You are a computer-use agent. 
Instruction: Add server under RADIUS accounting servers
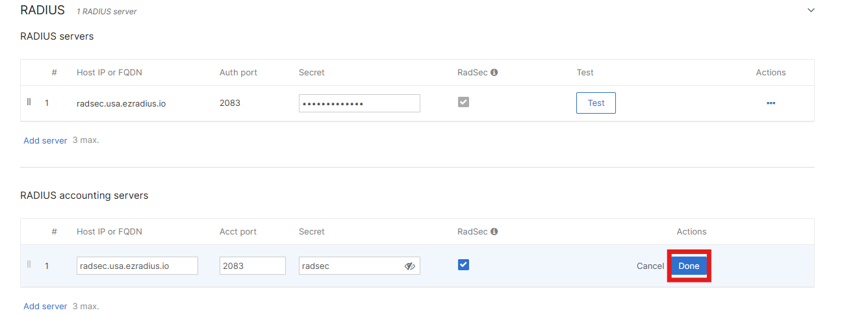coord(45,306)
